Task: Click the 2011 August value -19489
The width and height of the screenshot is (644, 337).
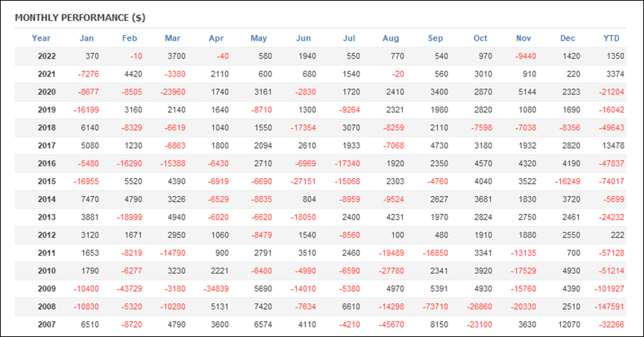Action: click(x=391, y=253)
